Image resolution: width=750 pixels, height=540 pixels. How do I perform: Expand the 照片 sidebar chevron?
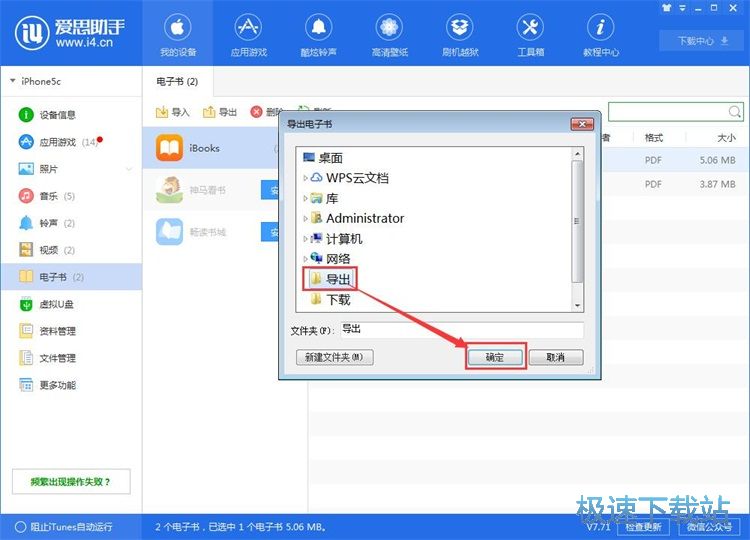click(129, 169)
